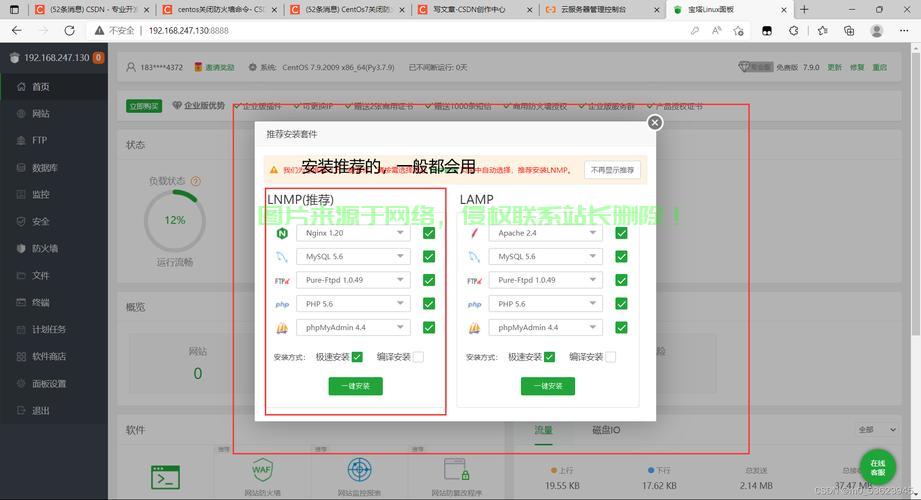Reload the page with the refresh icon
This screenshot has height=500, width=921.
coord(69,31)
